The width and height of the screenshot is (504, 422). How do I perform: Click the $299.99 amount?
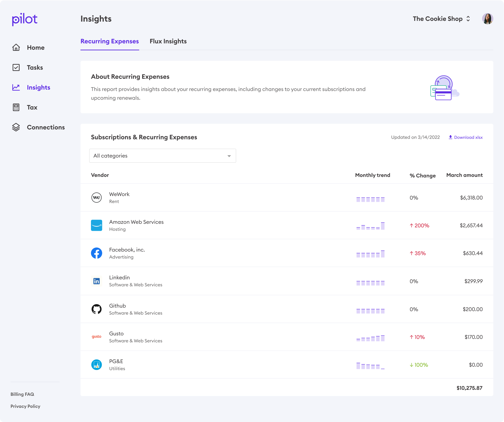click(x=473, y=281)
